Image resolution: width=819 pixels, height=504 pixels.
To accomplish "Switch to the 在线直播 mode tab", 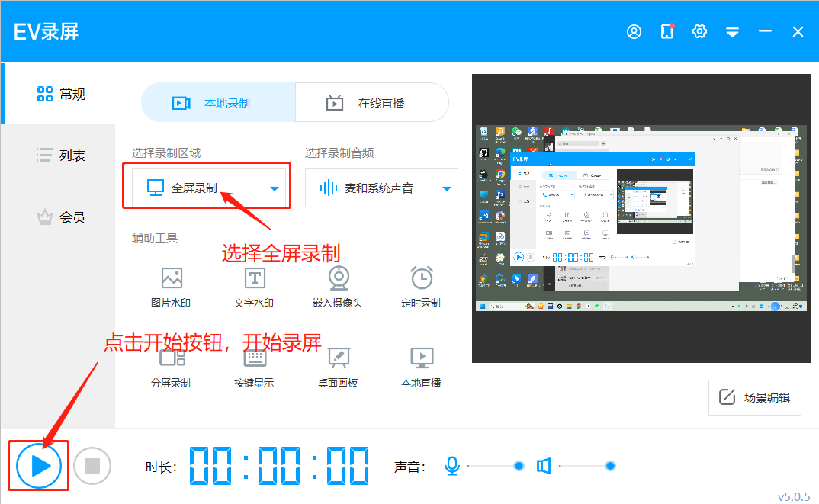I will (x=372, y=103).
